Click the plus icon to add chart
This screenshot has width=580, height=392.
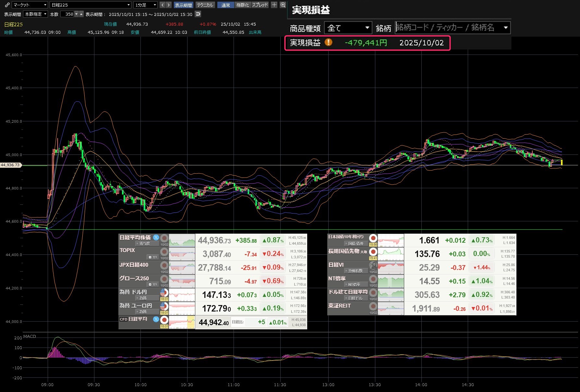coord(274,5)
